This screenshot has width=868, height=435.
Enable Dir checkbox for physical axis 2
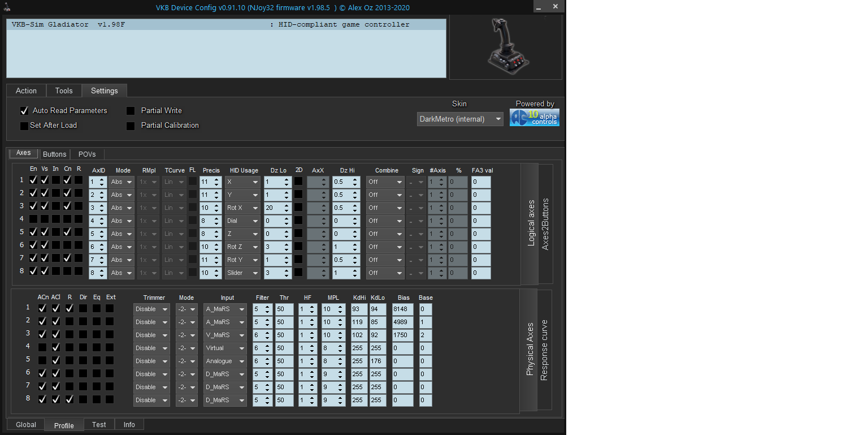[83, 321]
